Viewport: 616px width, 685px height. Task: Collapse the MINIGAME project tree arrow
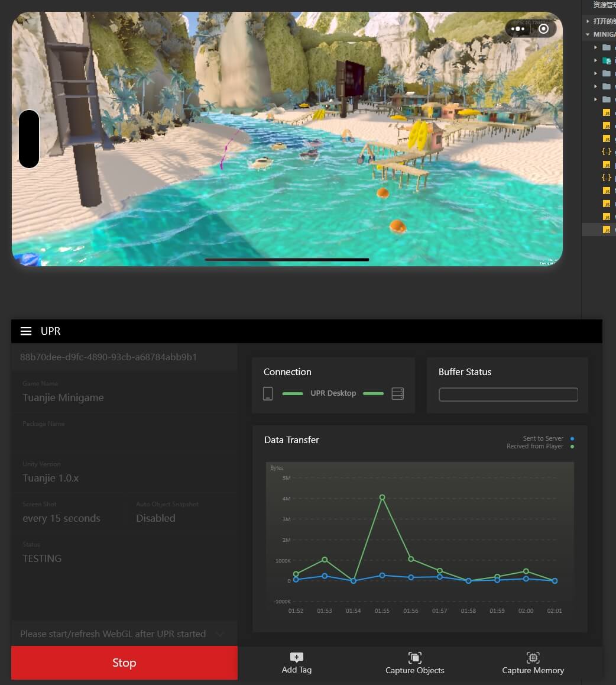click(588, 34)
